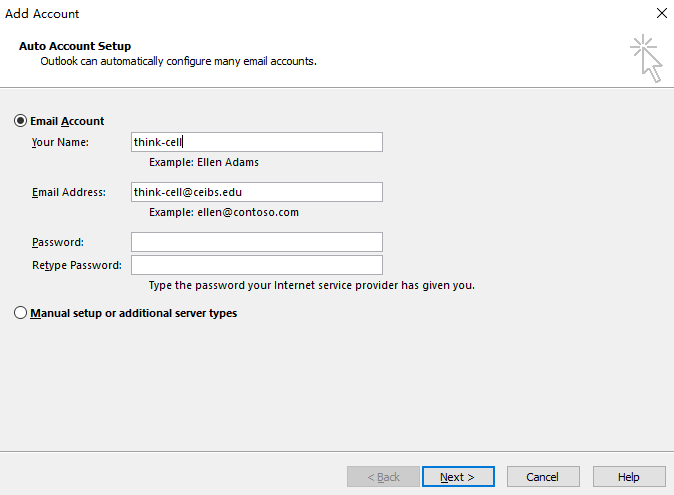Close the Add Account dialog window

661,14
